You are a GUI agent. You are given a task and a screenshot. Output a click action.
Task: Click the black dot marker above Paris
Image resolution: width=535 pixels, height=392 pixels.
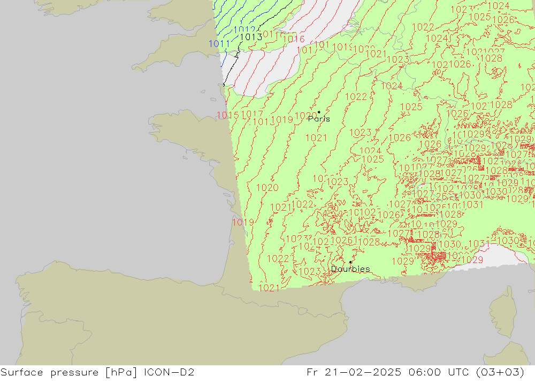319,112
